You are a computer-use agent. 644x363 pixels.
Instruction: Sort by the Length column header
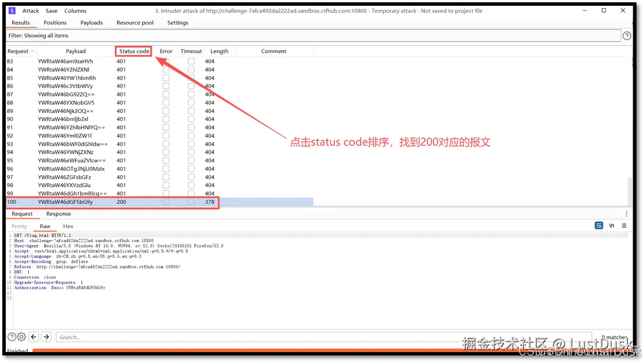click(x=219, y=51)
